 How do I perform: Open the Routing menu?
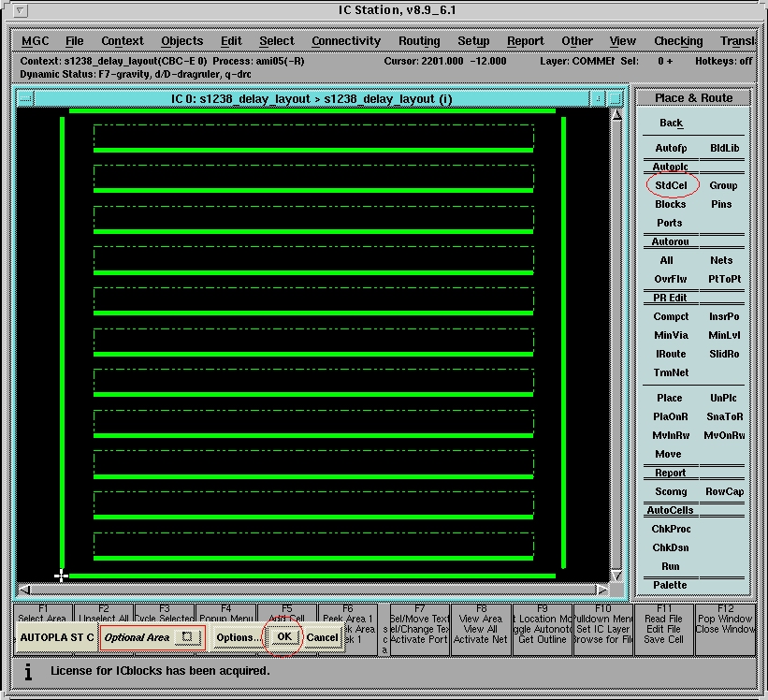coord(419,41)
